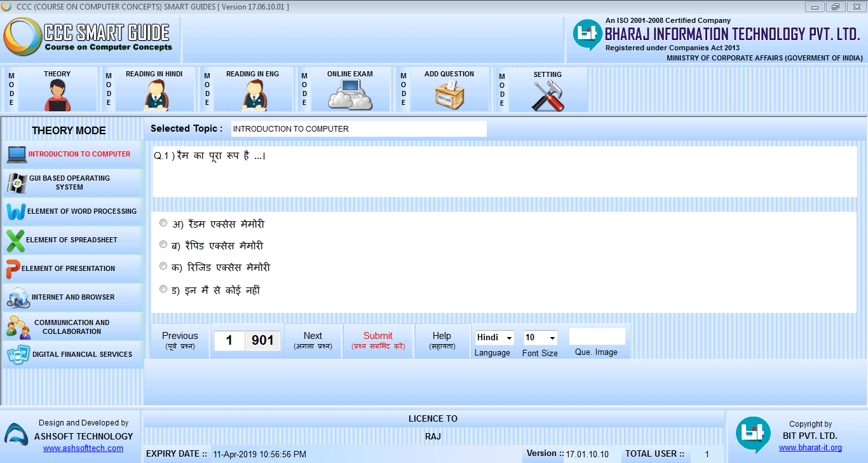
Task: Click the Version 17.01.10.10 value
Action: click(587, 454)
